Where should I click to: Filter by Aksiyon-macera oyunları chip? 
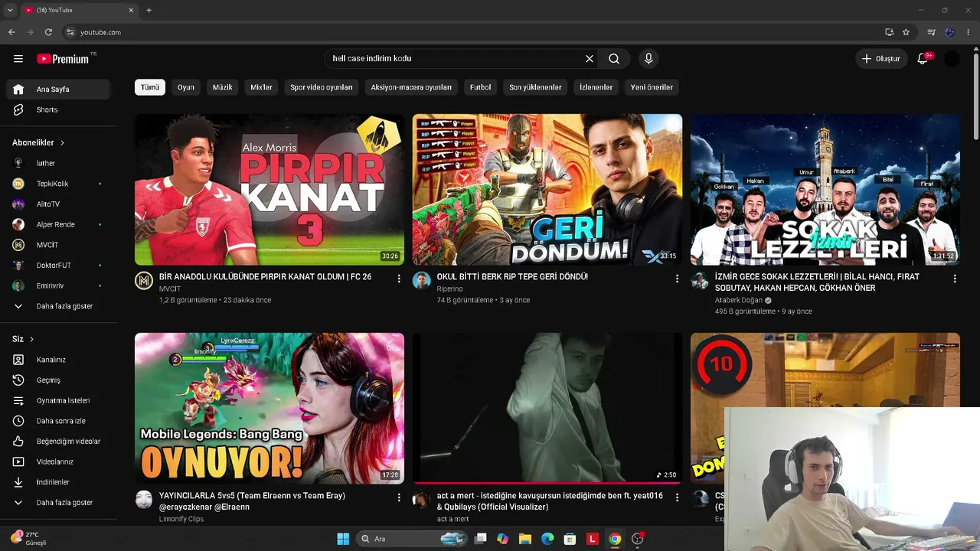[x=411, y=87]
